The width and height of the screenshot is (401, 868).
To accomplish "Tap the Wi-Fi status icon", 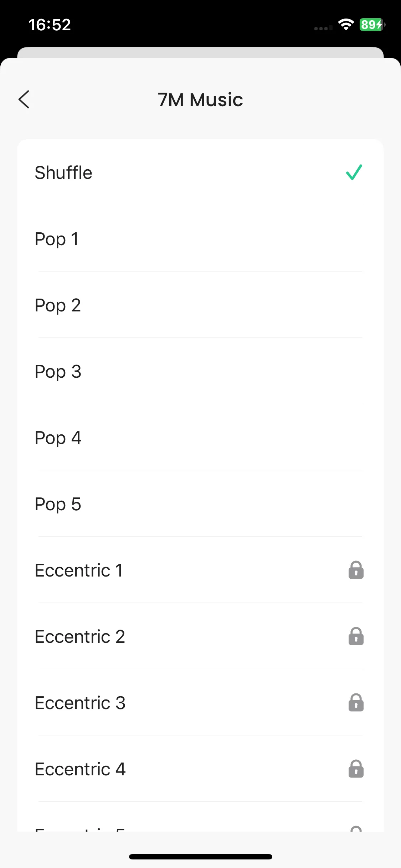I will point(346,25).
